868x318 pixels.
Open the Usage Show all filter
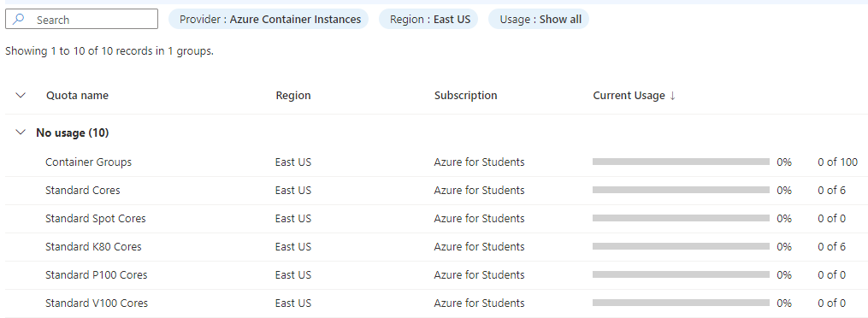click(539, 20)
